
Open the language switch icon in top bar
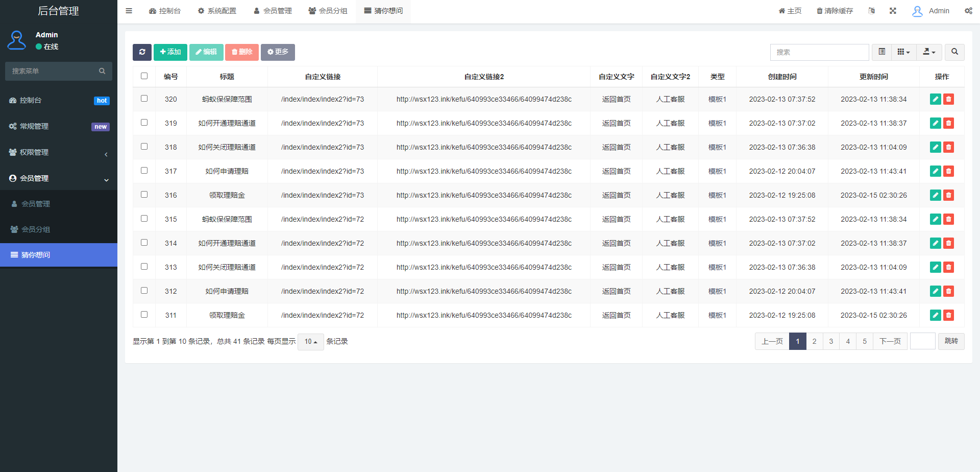click(872, 10)
